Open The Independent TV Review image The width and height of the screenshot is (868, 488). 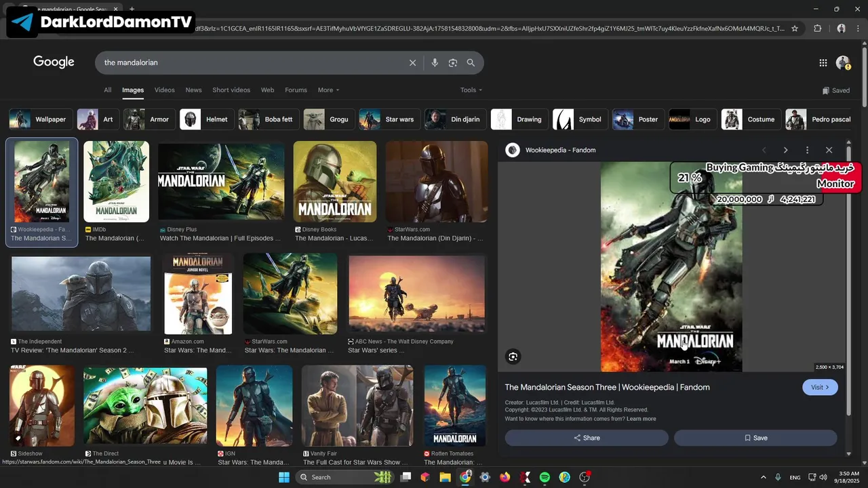[x=81, y=294]
